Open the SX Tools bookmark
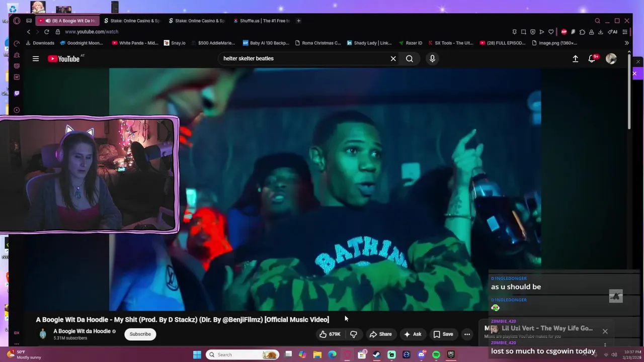Image resolution: width=644 pixels, height=362 pixels. [450, 43]
